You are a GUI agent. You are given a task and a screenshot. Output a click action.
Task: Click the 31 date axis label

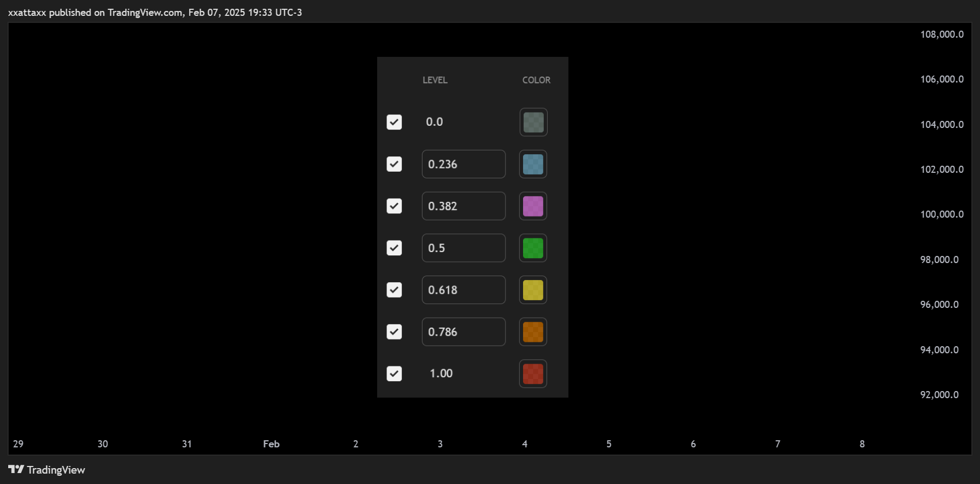pyautogui.click(x=187, y=444)
